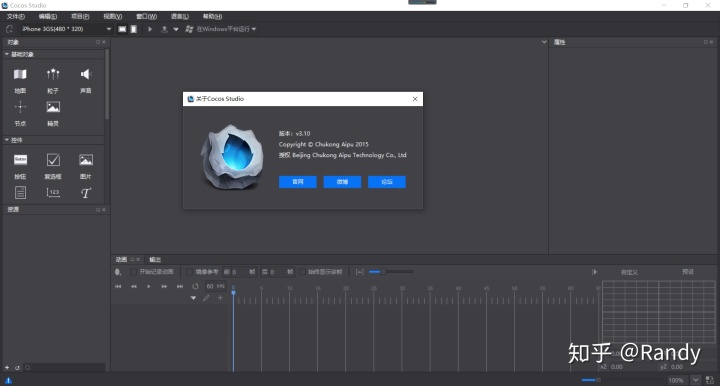Open the Project (项目) menu
This screenshot has width=720, height=386.
80,16
